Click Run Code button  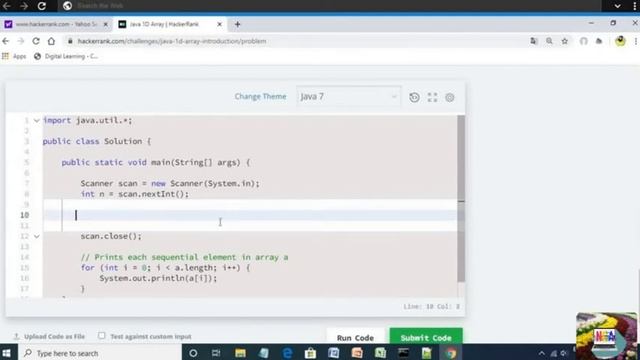tap(355, 338)
